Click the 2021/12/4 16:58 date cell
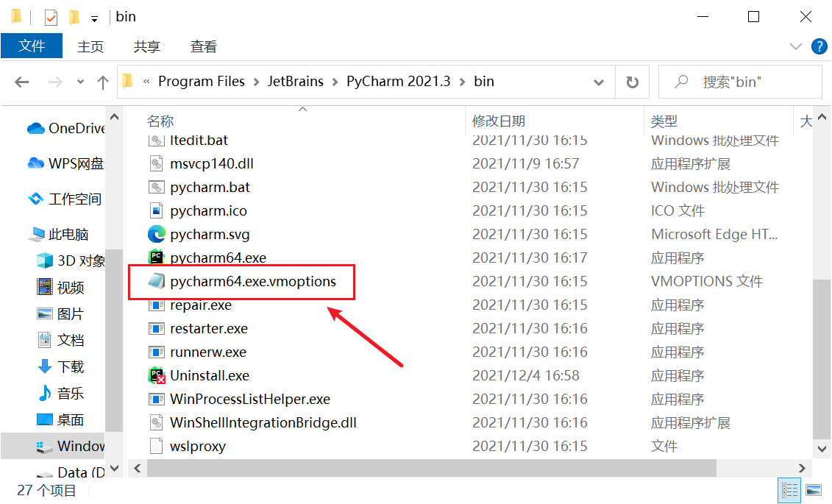The height and width of the screenshot is (504, 832). 526,376
